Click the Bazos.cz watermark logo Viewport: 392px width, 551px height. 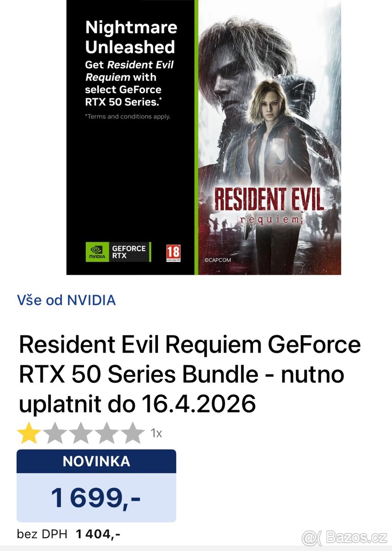click(x=344, y=536)
